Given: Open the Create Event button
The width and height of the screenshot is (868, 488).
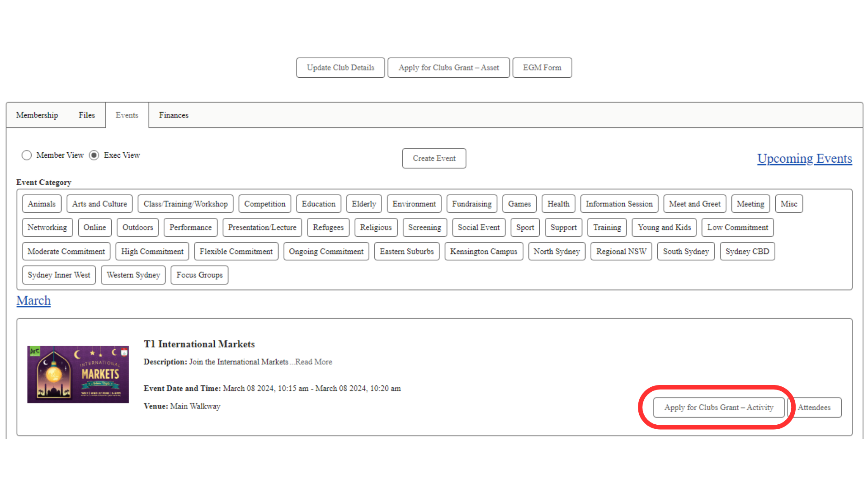Looking at the screenshot, I should point(434,158).
